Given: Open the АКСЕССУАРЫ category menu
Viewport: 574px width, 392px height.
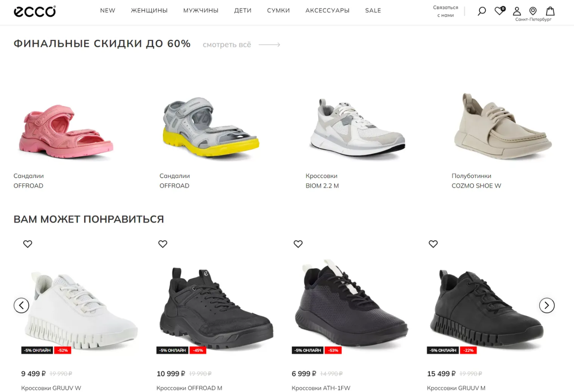Looking at the screenshot, I should coord(327,11).
